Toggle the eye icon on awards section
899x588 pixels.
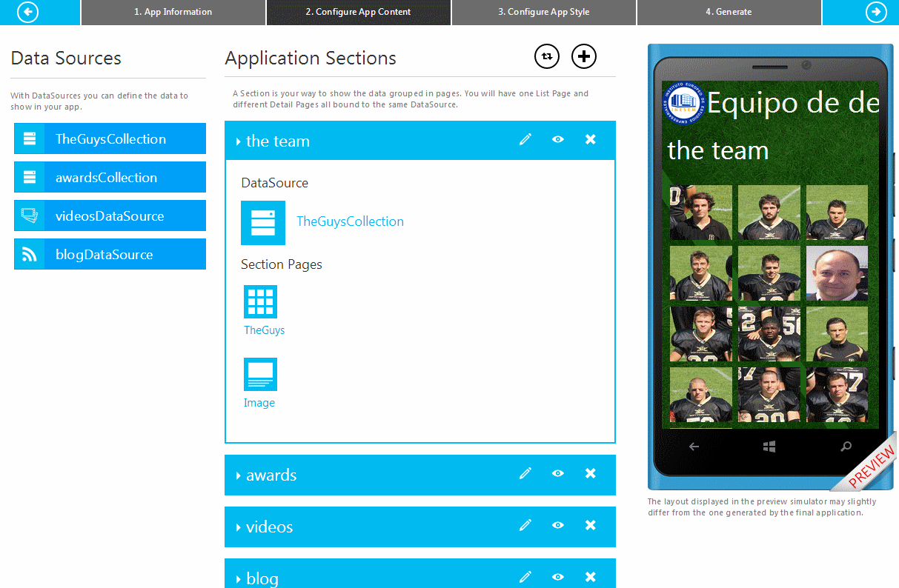[x=558, y=473]
